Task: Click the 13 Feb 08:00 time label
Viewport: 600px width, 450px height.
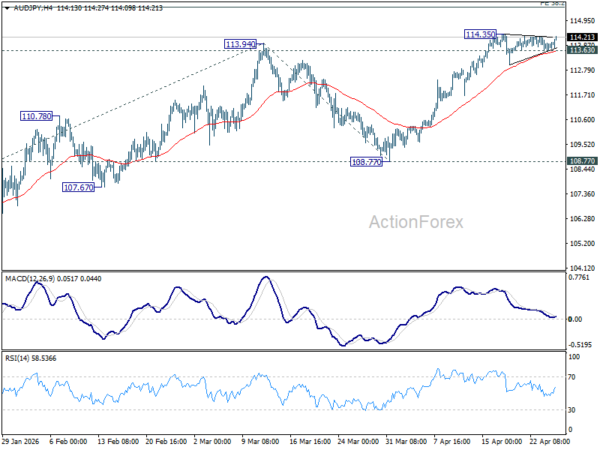Action: 118,441
